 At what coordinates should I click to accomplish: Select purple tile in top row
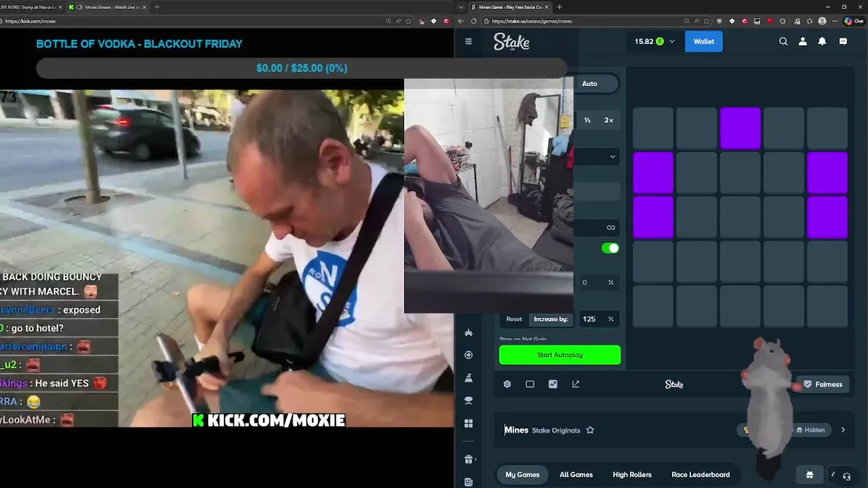741,128
